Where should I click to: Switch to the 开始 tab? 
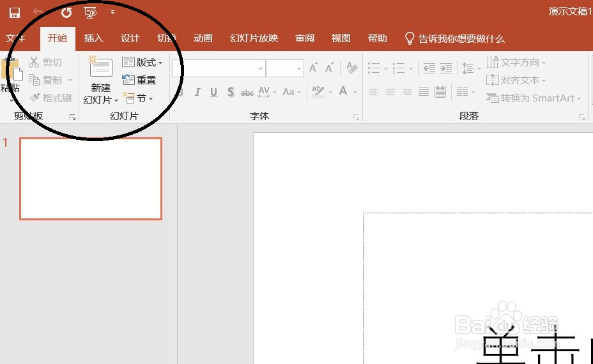point(58,38)
